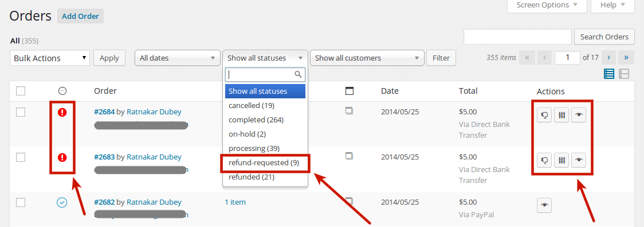Image resolution: width=644 pixels, height=227 pixels.
Task: Click the Filter button
Action: (x=441, y=58)
